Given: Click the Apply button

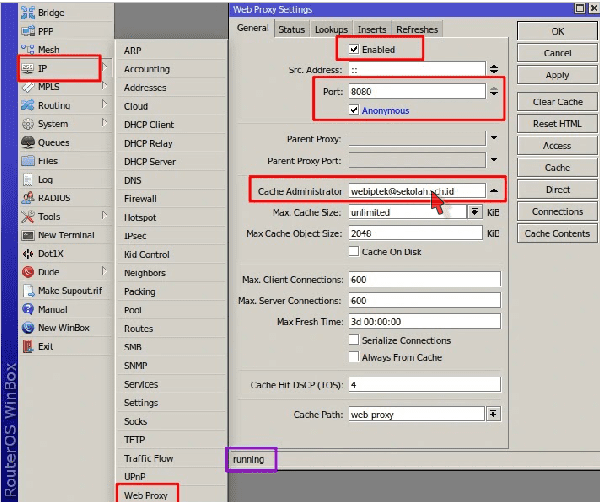Looking at the screenshot, I should (x=557, y=75).
